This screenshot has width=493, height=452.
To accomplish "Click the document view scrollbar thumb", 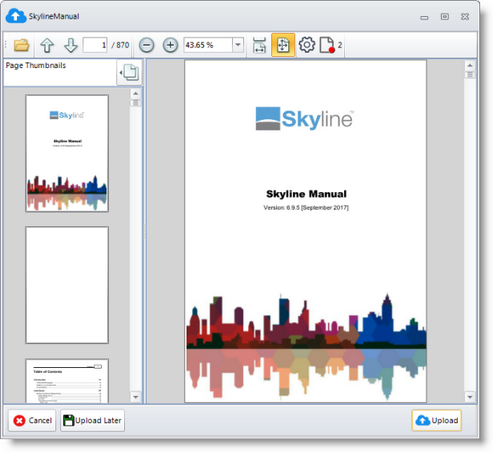I will click(x=470, y=75).
